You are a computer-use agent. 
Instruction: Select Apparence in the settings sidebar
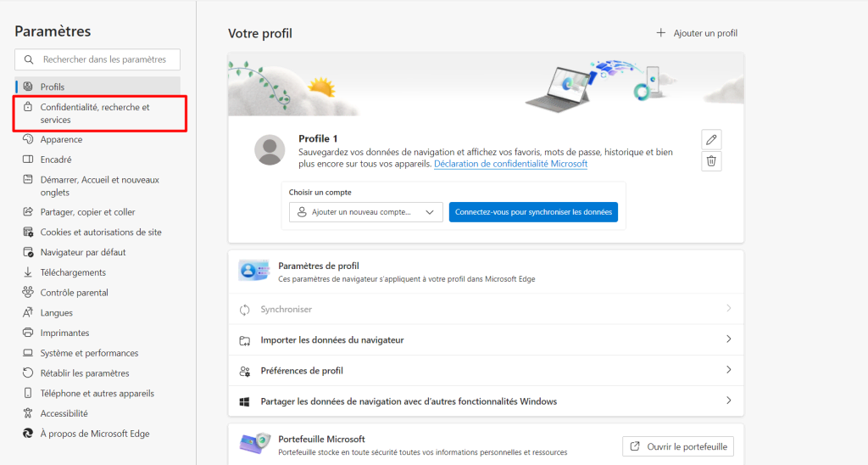point(61,139)
